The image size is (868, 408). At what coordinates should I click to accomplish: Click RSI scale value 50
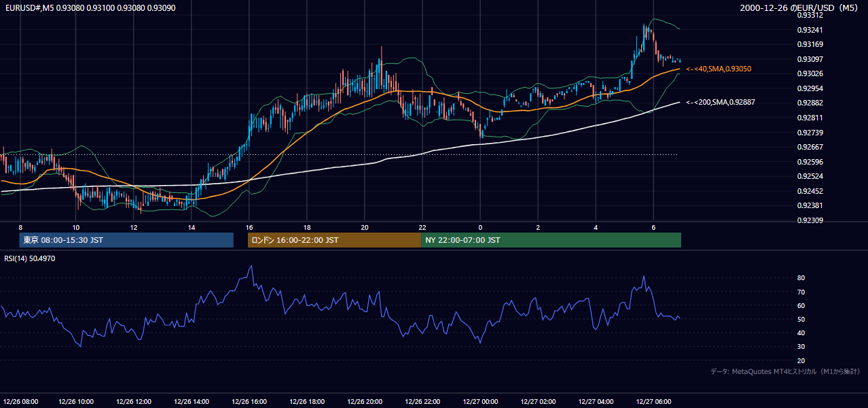[801, 319]
